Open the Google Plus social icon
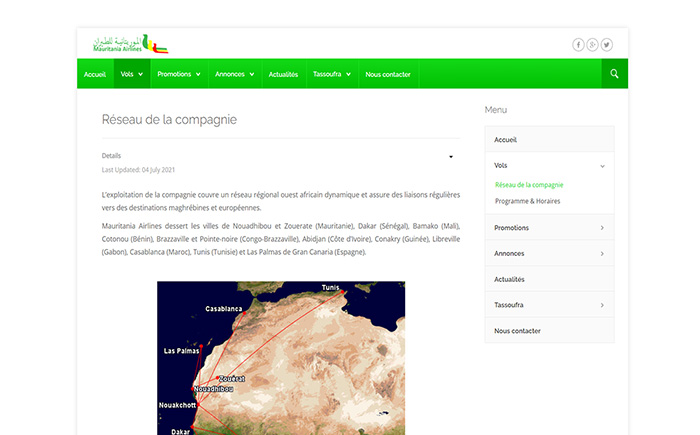 point(592,45)
